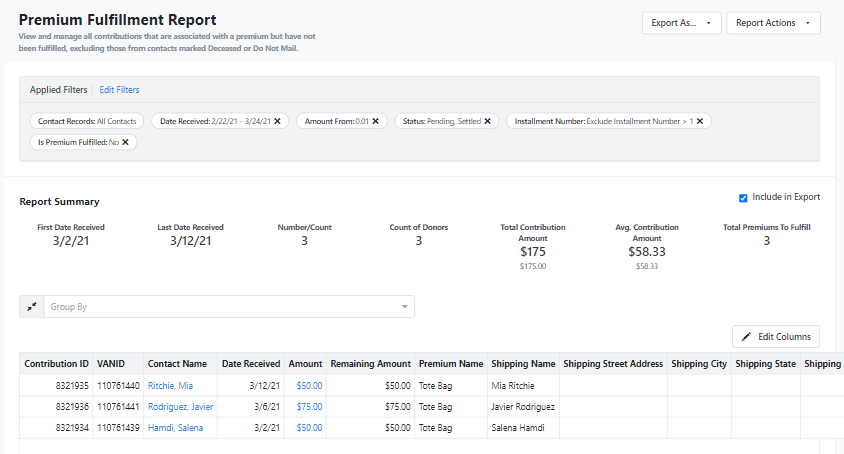This screenshot has height=454, width=844.
Task: Expand the Group By combo box
Action: pos(229,306)
